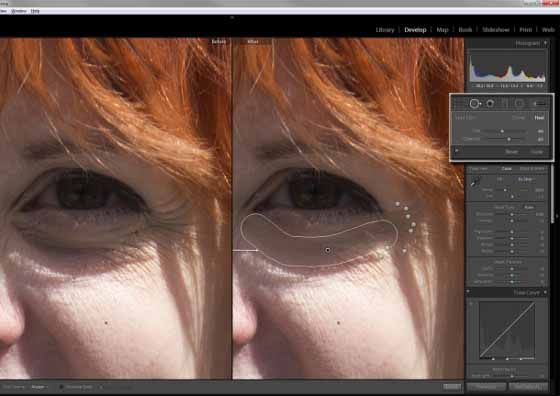The width and height of the screenshot is (560, 396).
Task: Open the Window menu
Action: (x=19, y=11)
